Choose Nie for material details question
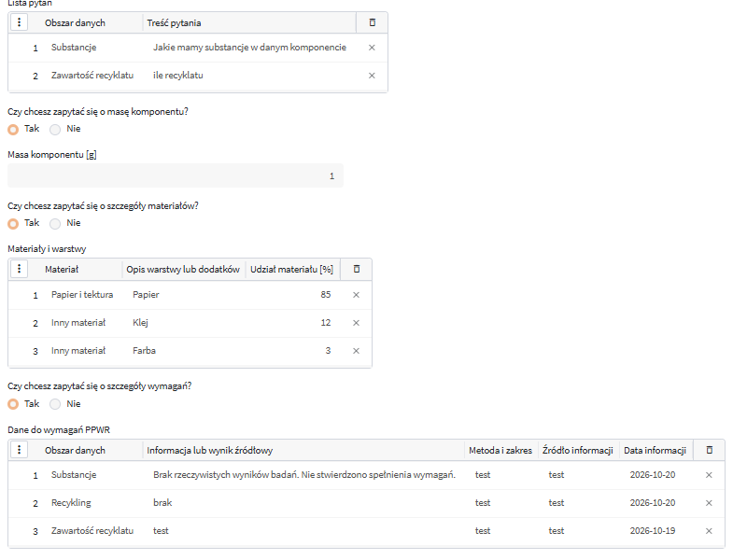Viewport: 747px width, 560px height. click(x=55, y=223)
